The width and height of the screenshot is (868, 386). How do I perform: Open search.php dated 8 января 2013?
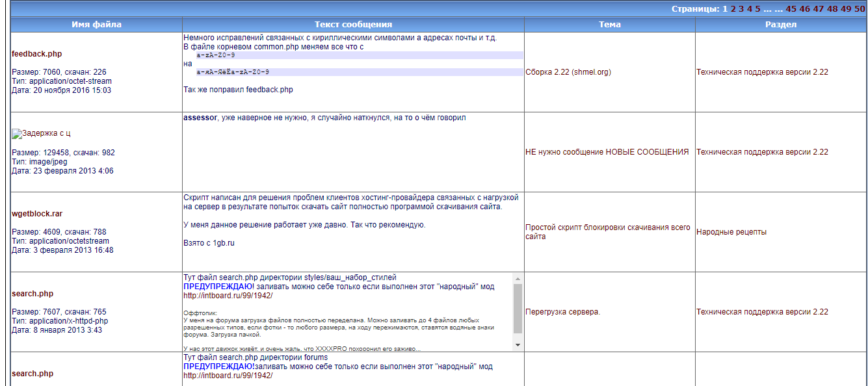(x=33, y=294)
